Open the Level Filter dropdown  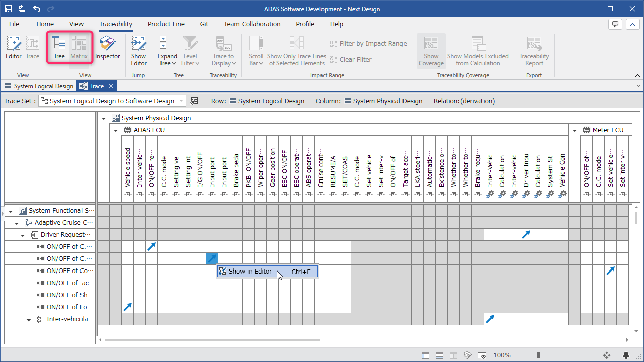point(190,51)
